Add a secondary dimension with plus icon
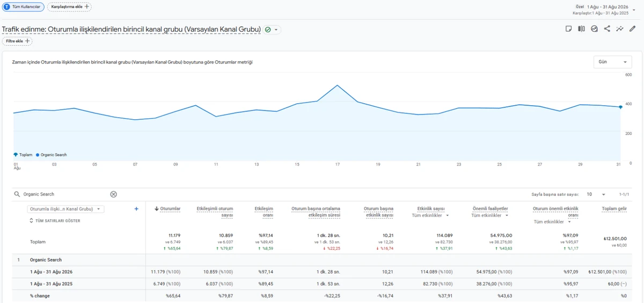 (136, 209)
